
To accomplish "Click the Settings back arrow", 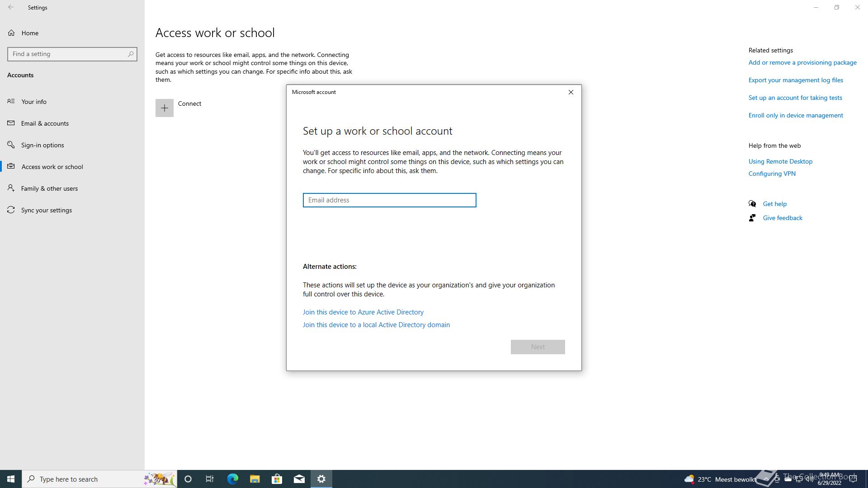I will (11, 7).
